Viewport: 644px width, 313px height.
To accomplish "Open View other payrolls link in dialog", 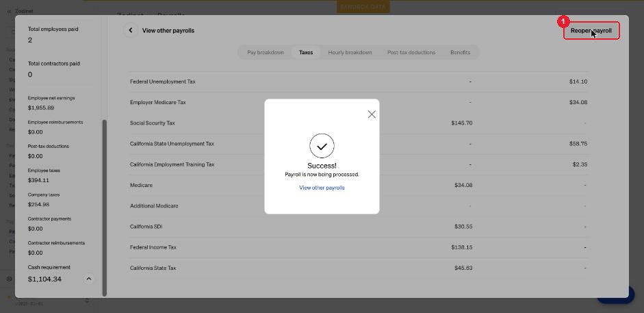I will (x=322, y=188).
